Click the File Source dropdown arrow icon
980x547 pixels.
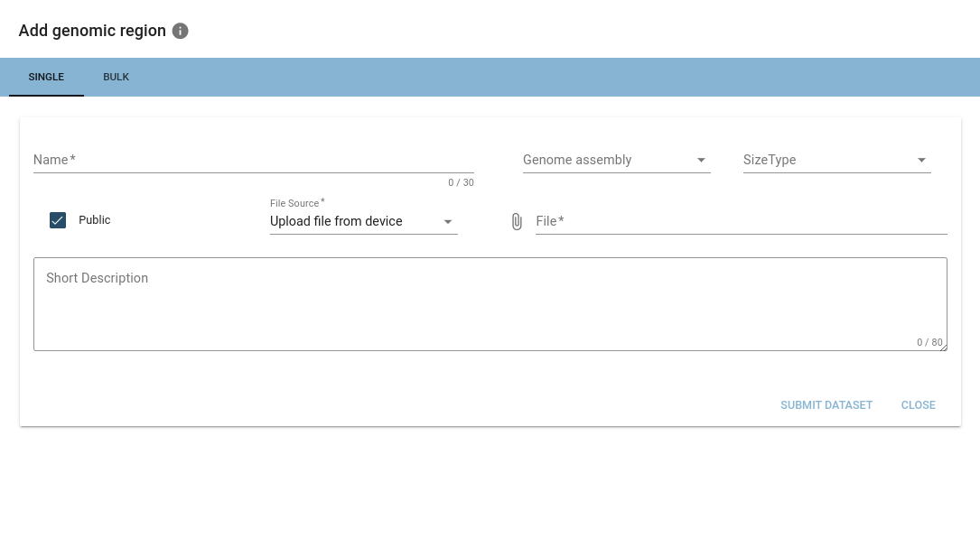[448, 222]
